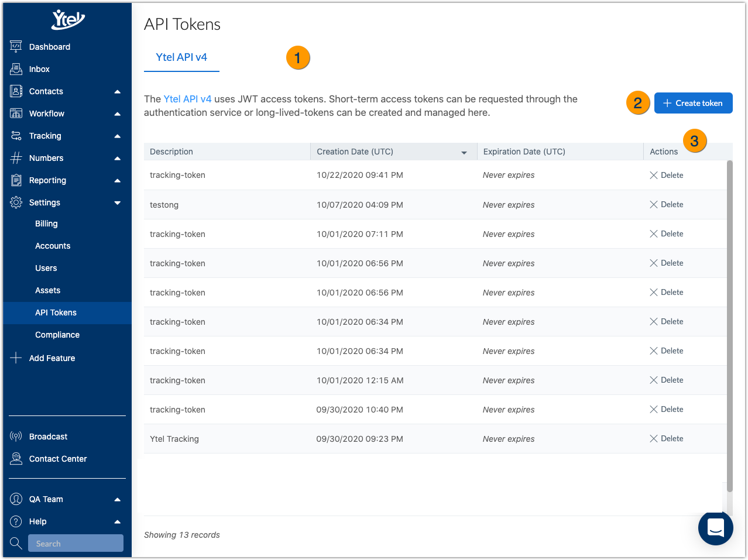Expand the Reporting menu arrow
Image resolution: width=748 pixels, height=560 pixels.
point(117,180)
